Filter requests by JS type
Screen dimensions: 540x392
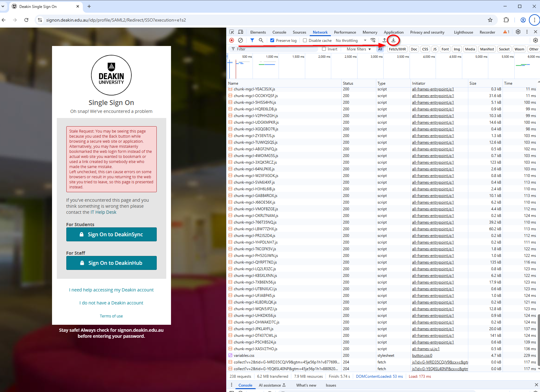coord(435,49)
